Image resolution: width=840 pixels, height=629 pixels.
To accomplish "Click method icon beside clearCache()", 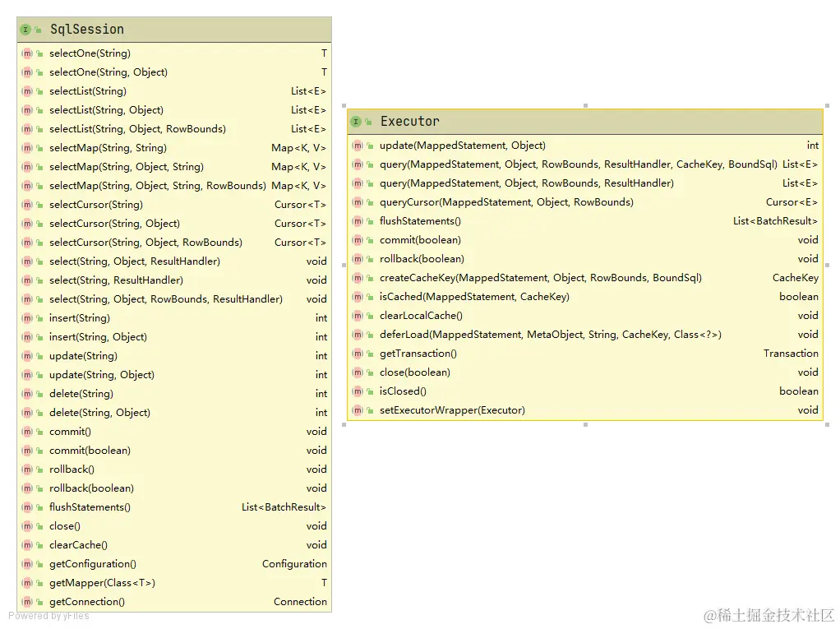I will pyautogui.click(x=27, y=545).
